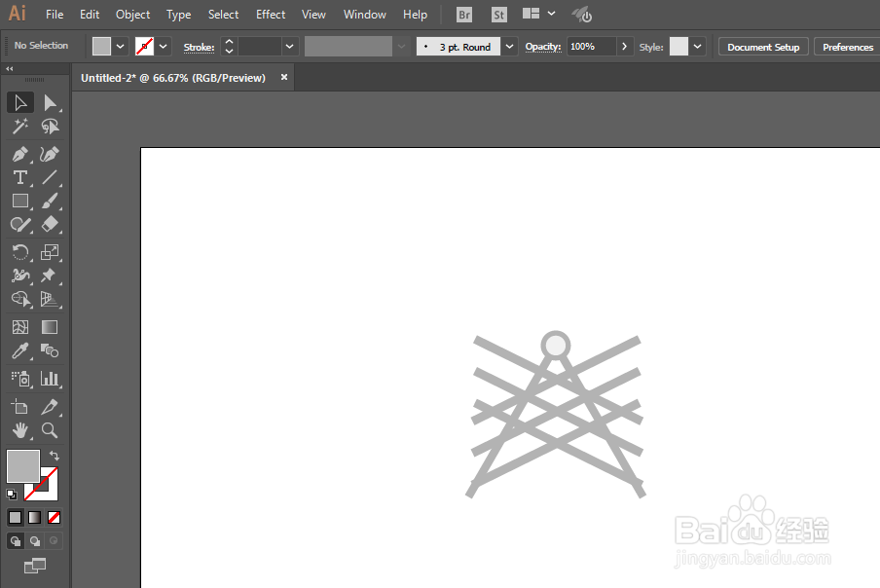Choose the Magic Wand tool
Viewport: 880px width, 588px height.
(x=20, y=127)
